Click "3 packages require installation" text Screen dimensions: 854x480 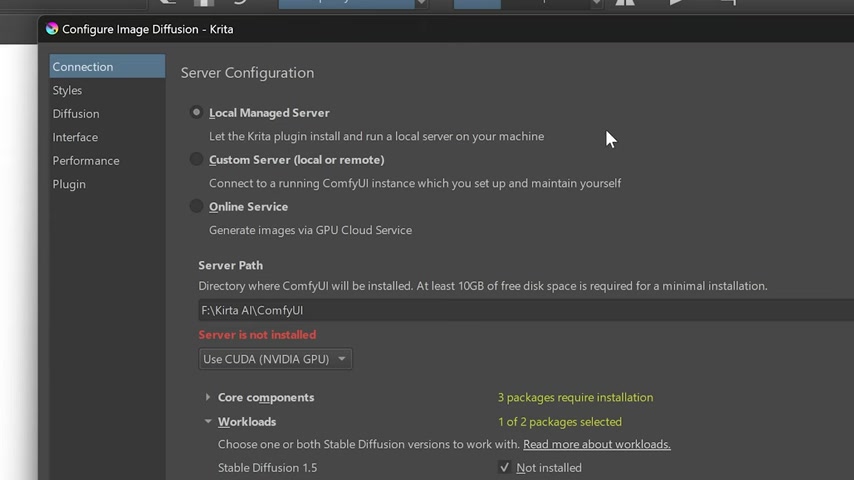pos(575,397)
